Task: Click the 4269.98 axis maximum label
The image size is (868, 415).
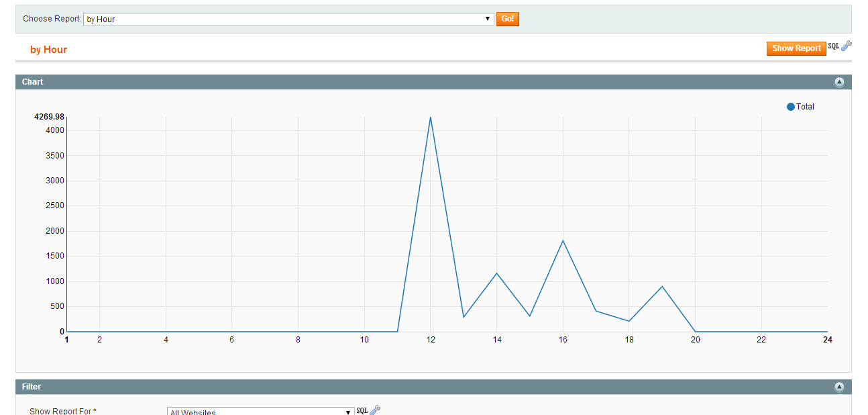Action: (49, 117)
